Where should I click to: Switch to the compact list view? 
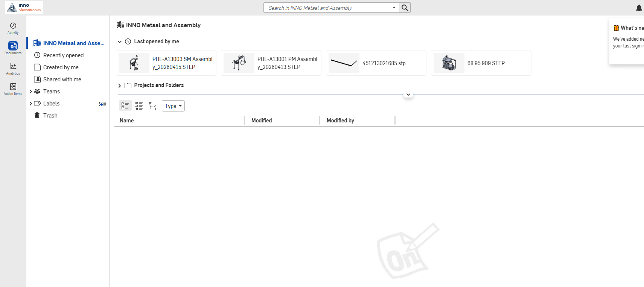tap(125, 106)
